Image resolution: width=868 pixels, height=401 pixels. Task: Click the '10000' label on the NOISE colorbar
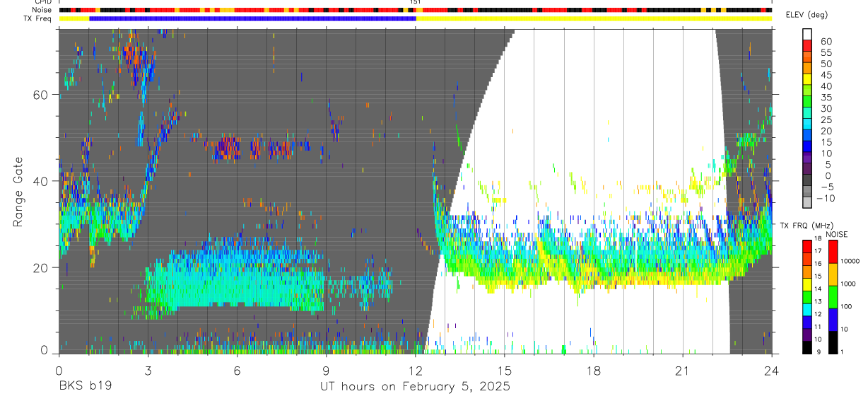tap(851, 261)
